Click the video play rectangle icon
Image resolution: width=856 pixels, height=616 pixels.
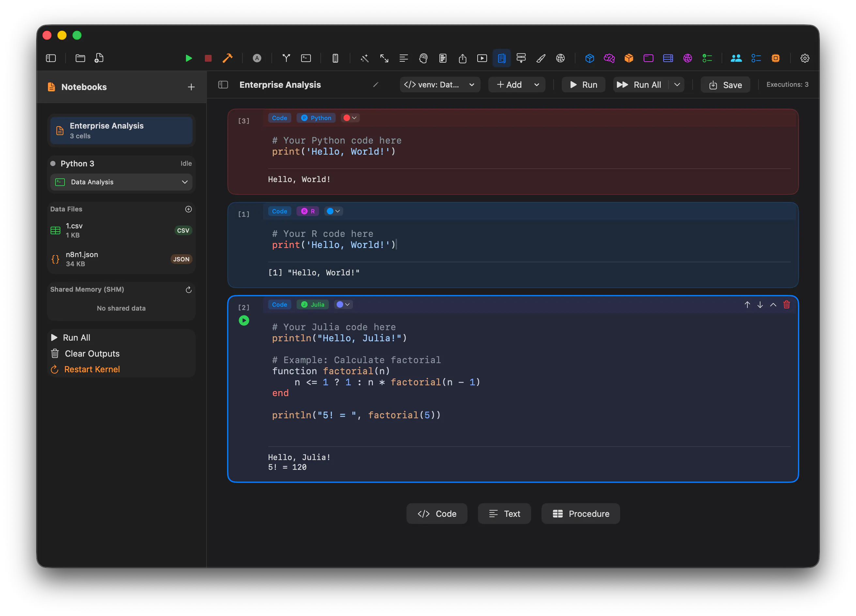coord(482,58)
